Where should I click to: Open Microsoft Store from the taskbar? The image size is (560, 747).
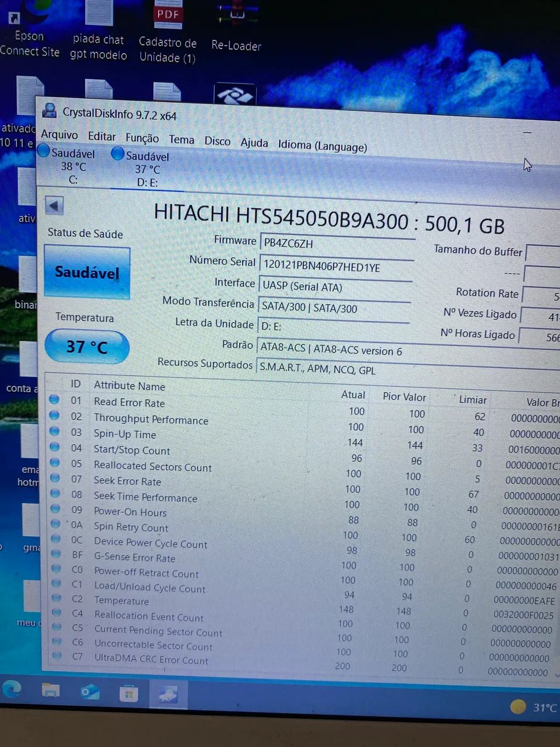click(128, 694)
